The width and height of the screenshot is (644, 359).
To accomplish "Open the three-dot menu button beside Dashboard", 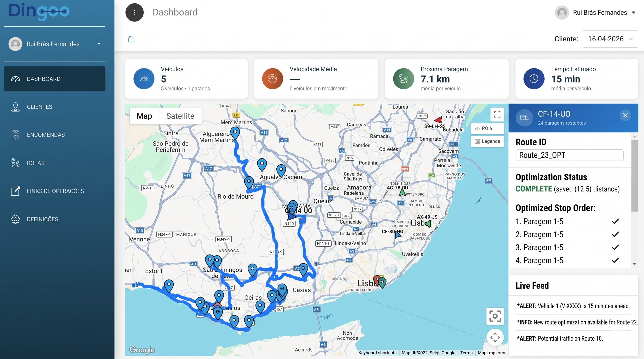I will coord(135,12).
